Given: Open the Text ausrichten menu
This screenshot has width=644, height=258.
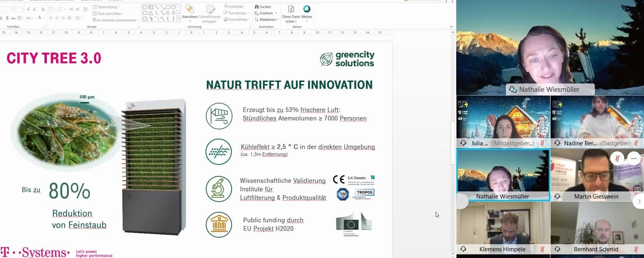Looking at the screenshot, I should (x=108, y=13).
